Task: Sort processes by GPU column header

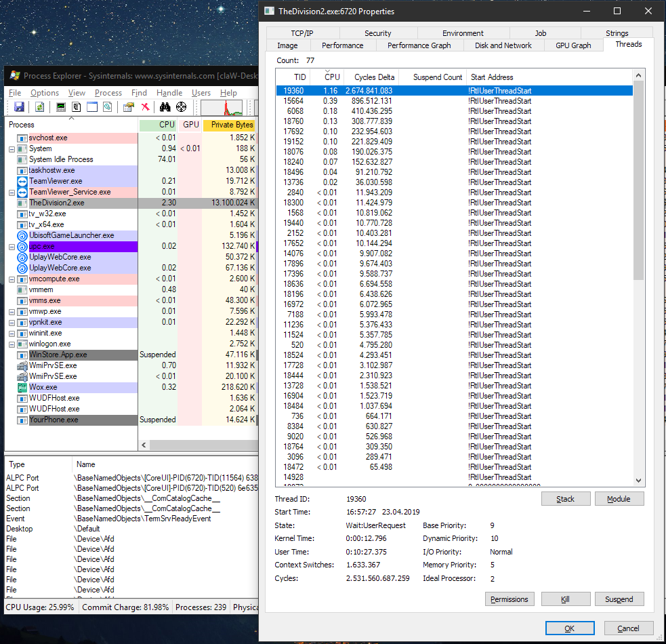Action: pos(190,125)
